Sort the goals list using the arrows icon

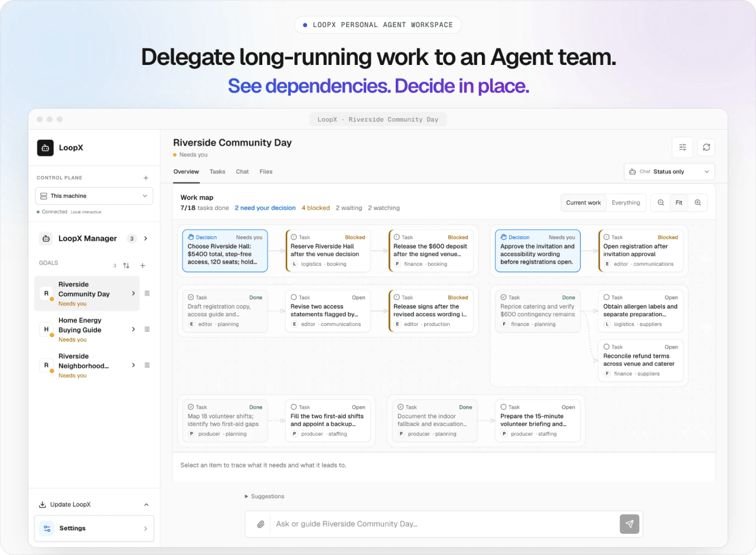126,266
